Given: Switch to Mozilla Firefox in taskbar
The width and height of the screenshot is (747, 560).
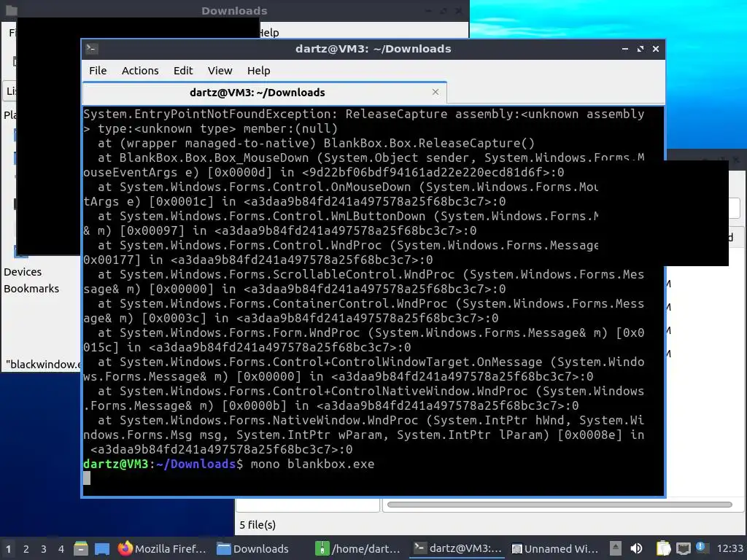Looking at the screenshot, I should (163, 548).
